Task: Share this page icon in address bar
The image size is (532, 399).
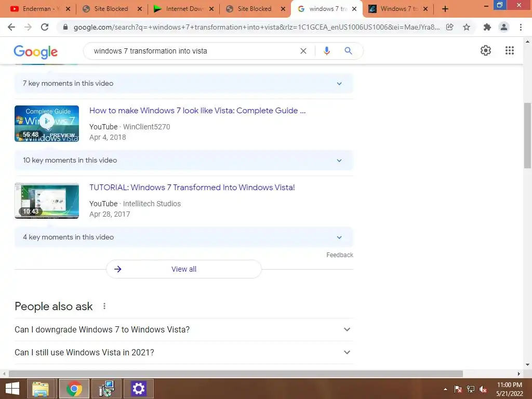Action: (450, 27)
